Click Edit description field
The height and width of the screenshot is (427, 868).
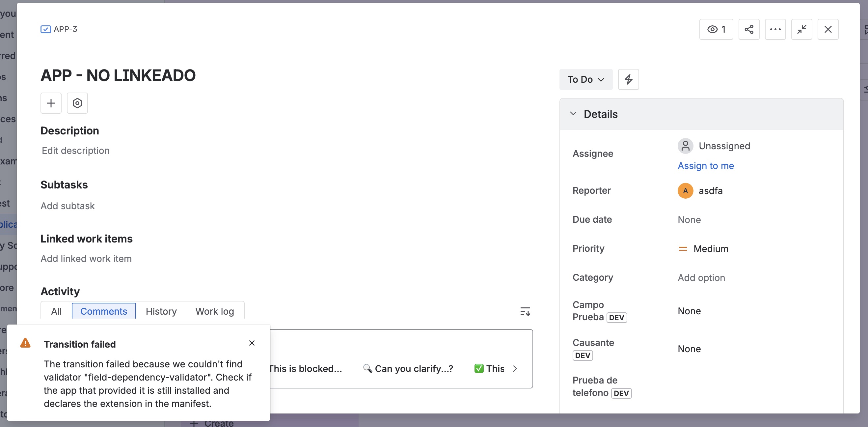[x=75, y=151]
